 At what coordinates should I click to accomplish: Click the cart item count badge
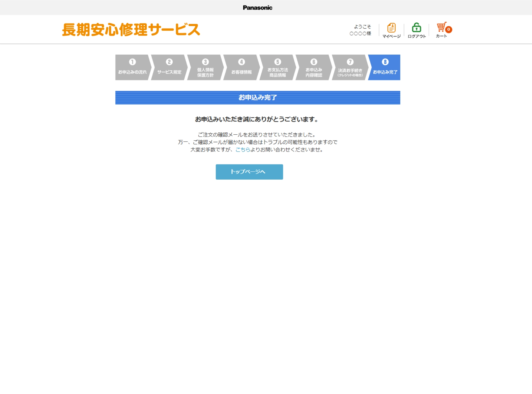point(449,30)
